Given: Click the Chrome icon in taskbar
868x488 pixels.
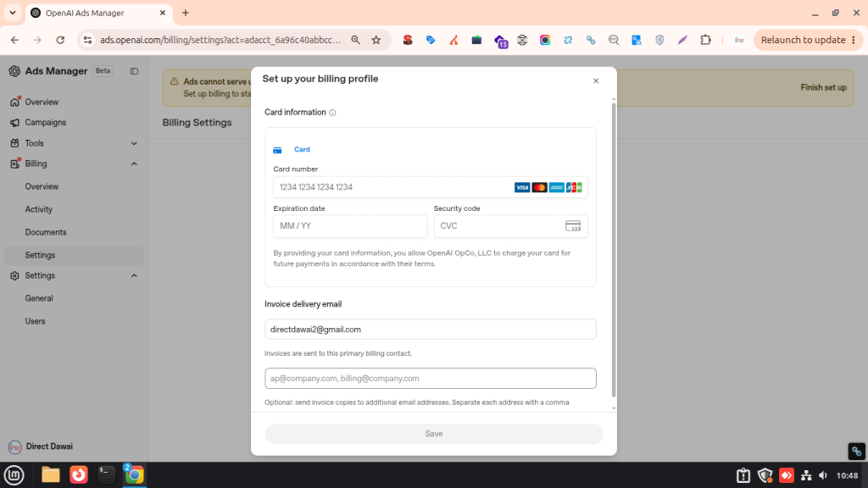Looking at the screenshot, I should 134,474.
